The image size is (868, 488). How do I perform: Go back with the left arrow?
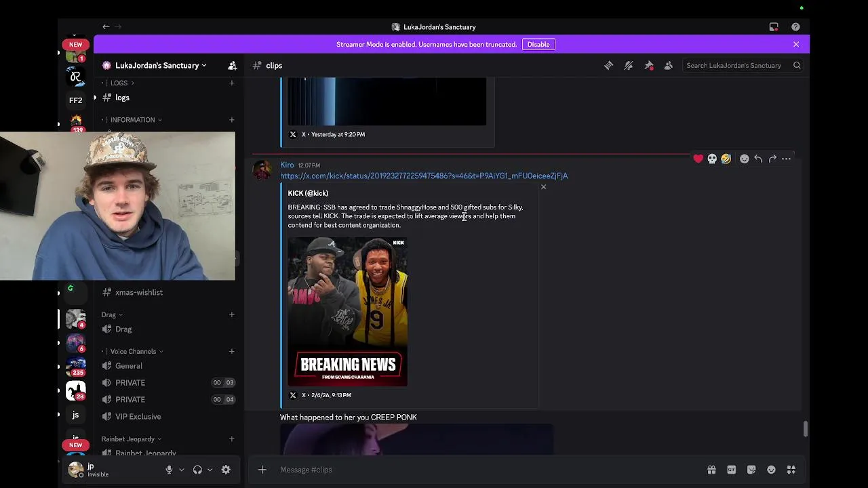coord(106,27)
